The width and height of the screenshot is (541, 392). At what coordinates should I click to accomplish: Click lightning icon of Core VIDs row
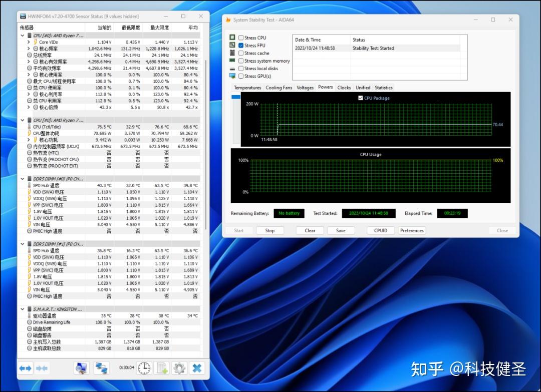tap(35, 42)
